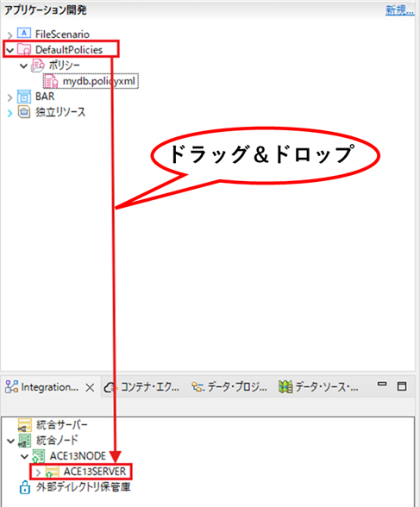This screenshot has width=420, height=507.
Task: Select the ACE13SERVER label
Action: (x=94, y=472)
